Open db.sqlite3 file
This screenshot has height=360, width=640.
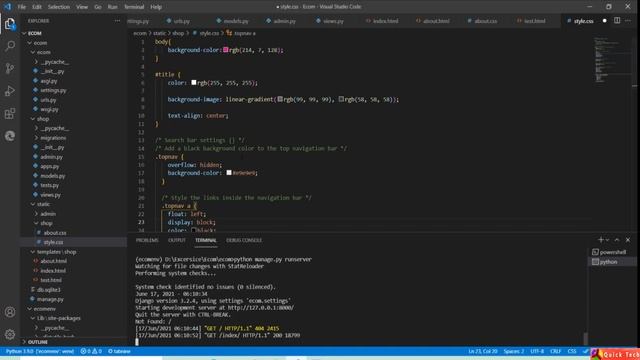(49, 290)
